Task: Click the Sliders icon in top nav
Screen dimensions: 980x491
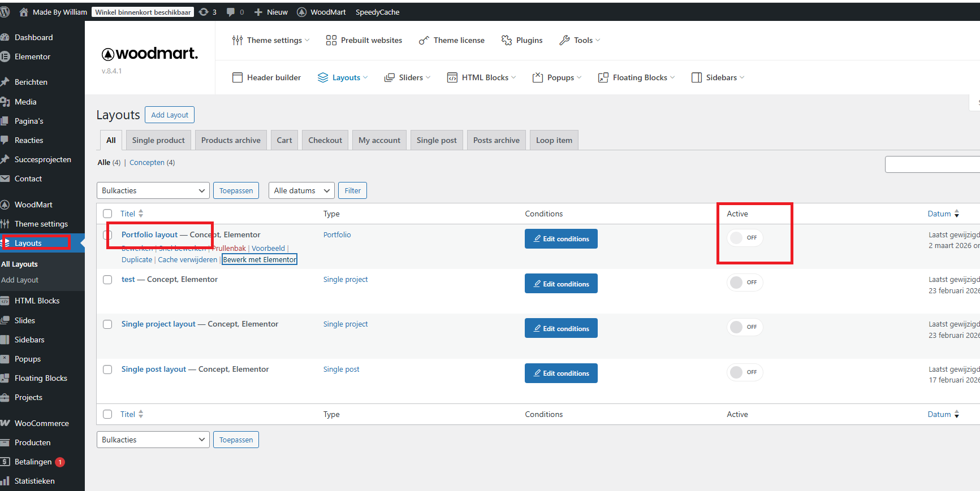Action: (x=390, y=77)
